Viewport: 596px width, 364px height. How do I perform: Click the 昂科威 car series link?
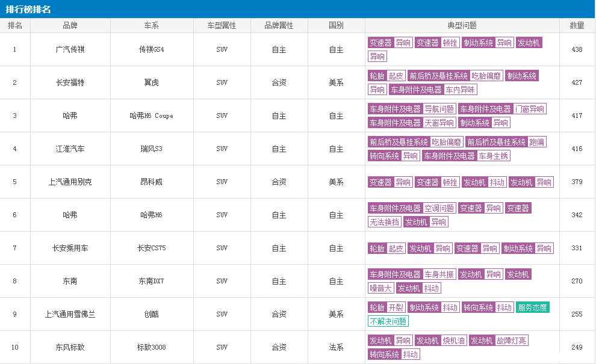(x=151, y=182)
